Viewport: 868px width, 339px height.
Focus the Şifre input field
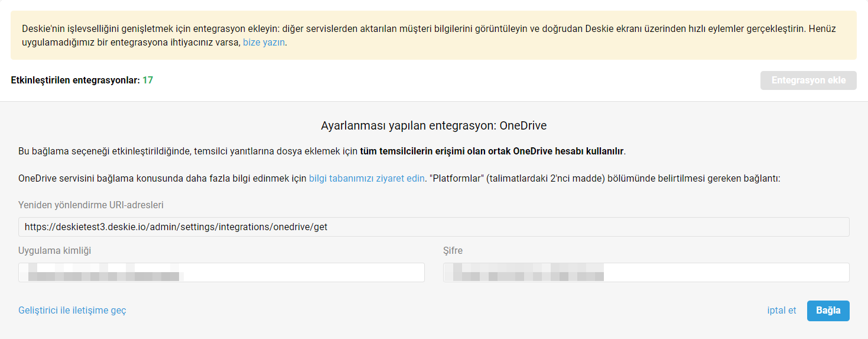coord(646,273)
